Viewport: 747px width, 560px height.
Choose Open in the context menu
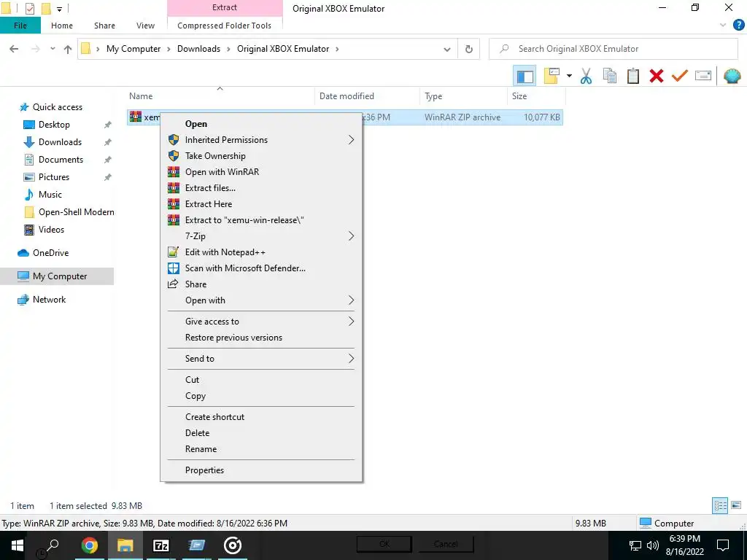pos(261,124)
